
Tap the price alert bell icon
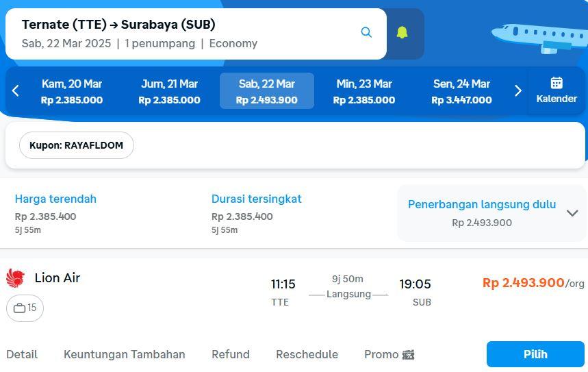coord(402,33)
